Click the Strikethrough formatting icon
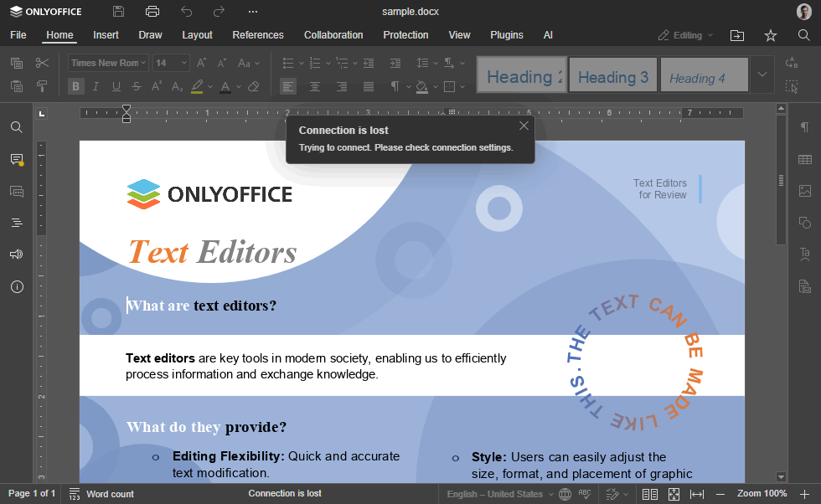The width and height of the screenshot is (821, 504). [137, 86]
